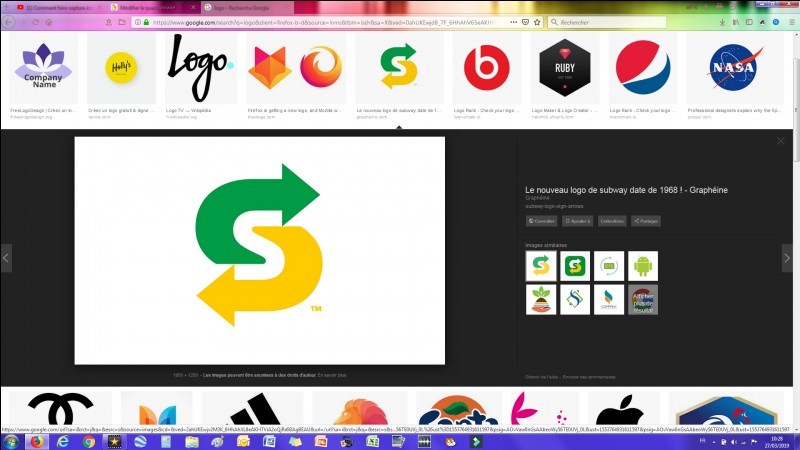This screenshot has width=800, height=450.
Task: Open the Pepsi logo image result
Action: [643, 68]
